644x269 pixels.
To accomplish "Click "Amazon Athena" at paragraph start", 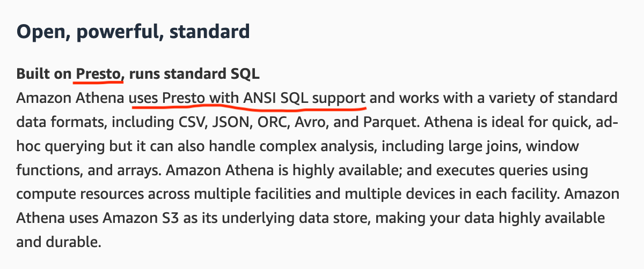I will [70, 99].
